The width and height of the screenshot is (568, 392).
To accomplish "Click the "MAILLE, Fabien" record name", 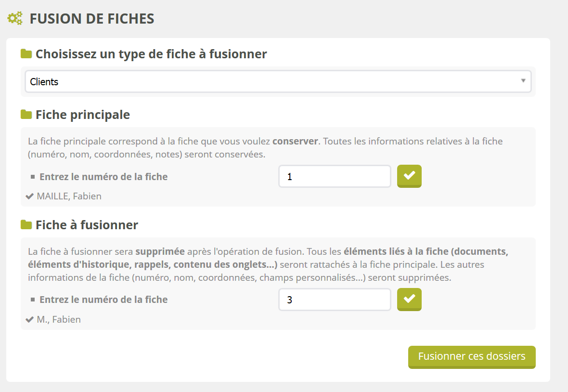I will click(69, 196).
